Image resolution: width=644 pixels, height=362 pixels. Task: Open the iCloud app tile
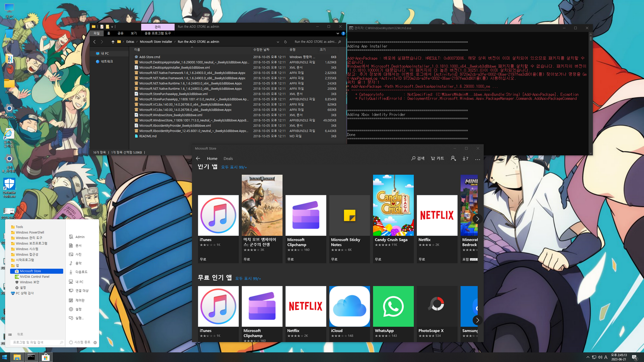[349, 313]
